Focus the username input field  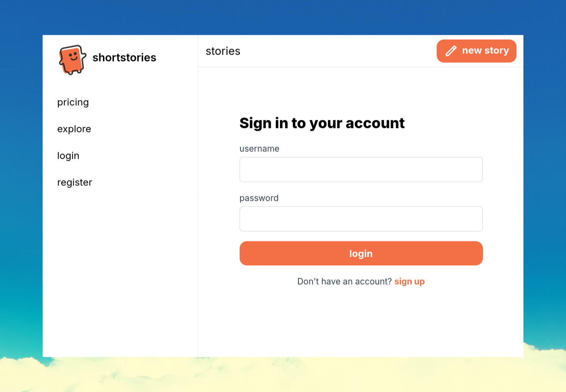tap(361, 170)
